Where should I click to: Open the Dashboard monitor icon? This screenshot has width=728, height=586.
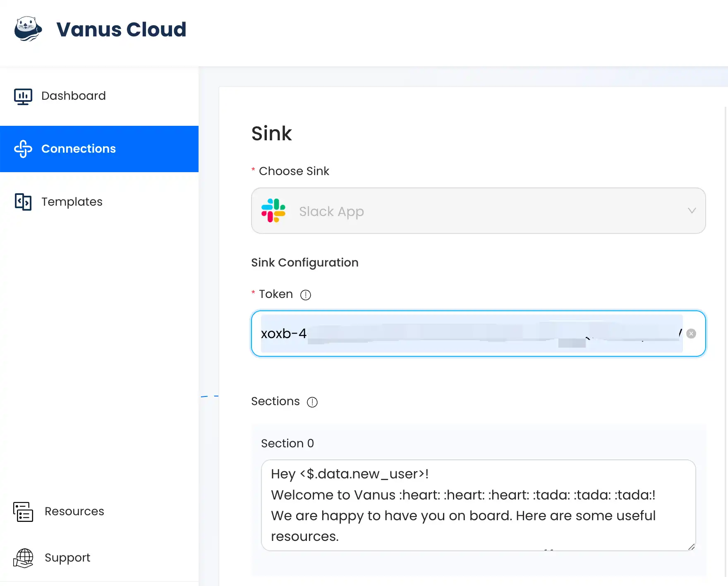(23, 96)
